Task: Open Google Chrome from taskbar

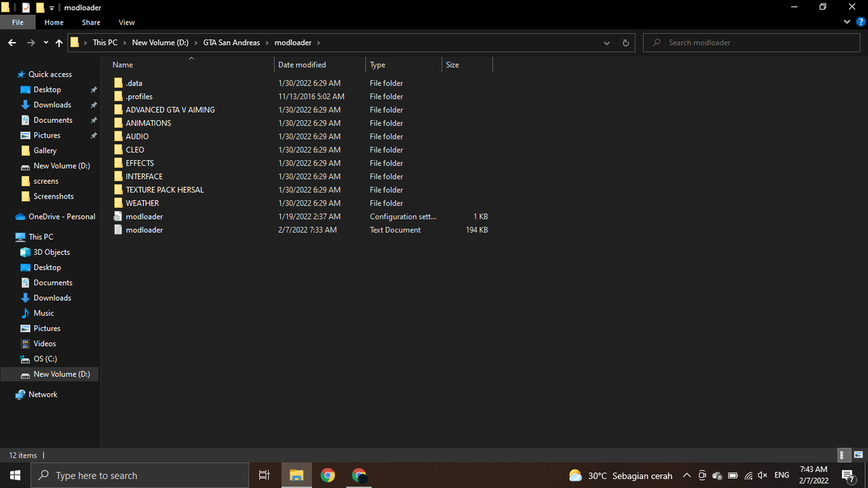Action: tap(328, 475)
